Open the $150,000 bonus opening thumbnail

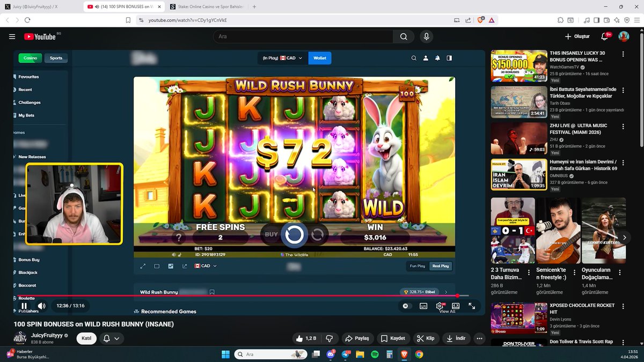point(519,66)
